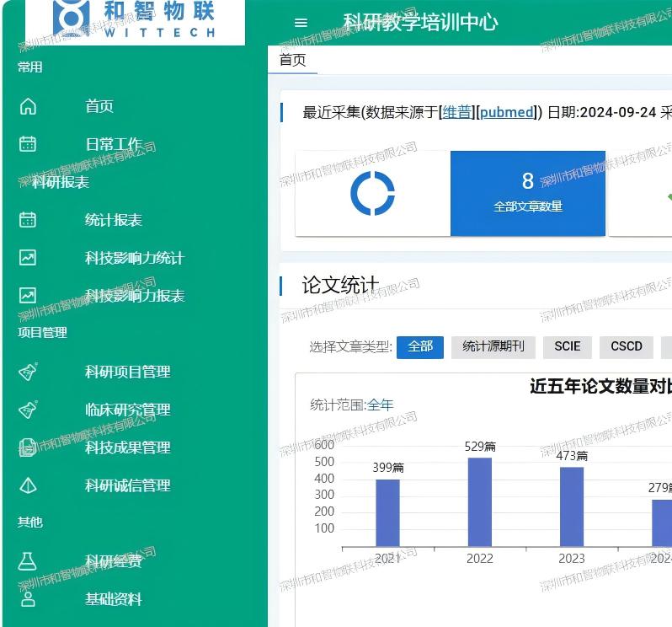The width and height of the screenshot is (672, 627).
Task: Open 首页 in the sidebar
Action: click(99, 106)
